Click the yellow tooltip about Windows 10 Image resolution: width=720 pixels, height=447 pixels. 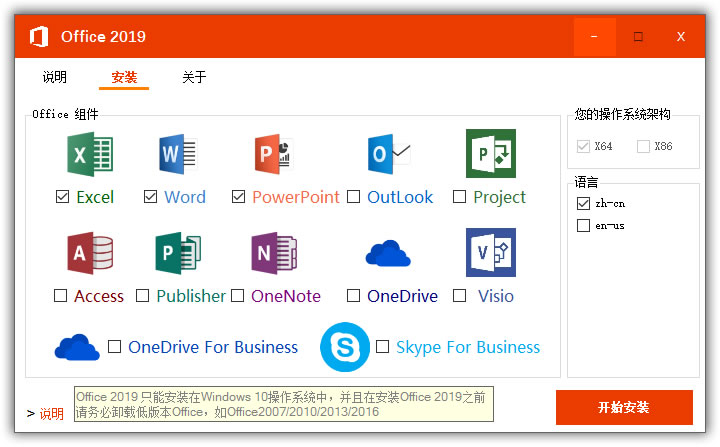284,404
